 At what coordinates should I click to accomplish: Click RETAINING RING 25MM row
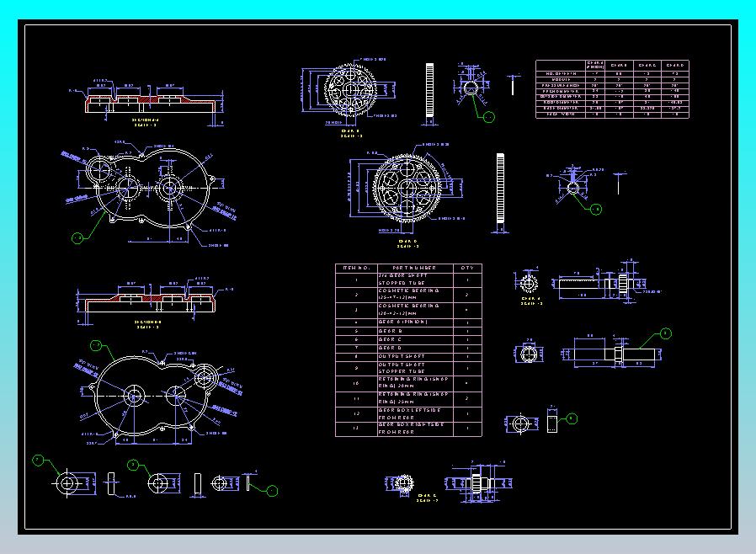(408, 398)
